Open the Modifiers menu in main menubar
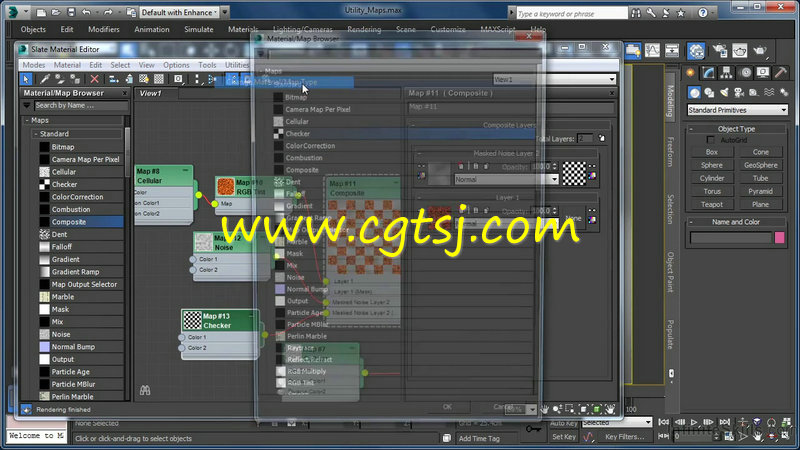Screen dimensions: 800x450 point(104,29)
